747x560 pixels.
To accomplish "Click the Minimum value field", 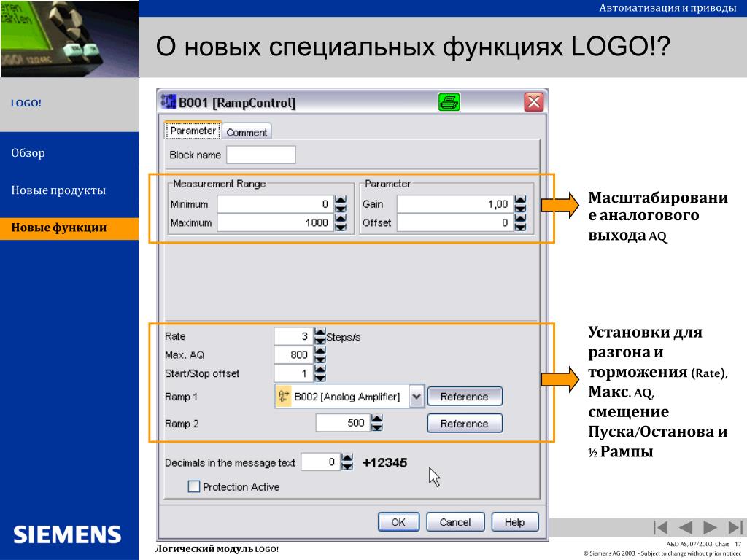I will click(x=275, y=204).
